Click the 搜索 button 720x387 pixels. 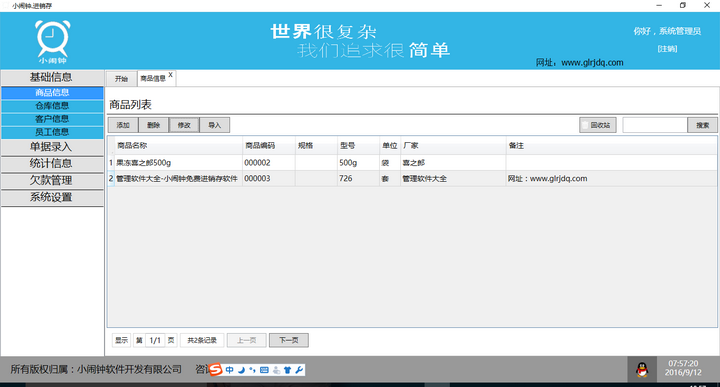click(x=702, y=125)
